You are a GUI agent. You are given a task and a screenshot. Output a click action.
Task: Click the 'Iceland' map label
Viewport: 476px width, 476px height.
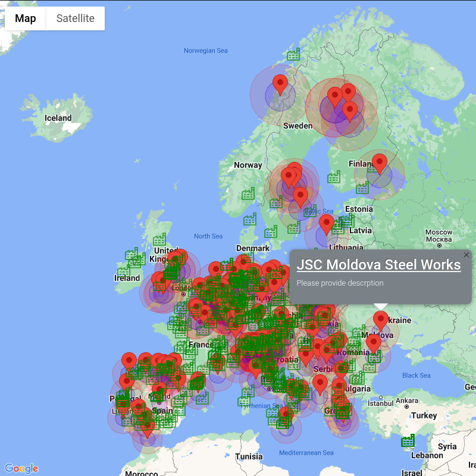[58, 118]
